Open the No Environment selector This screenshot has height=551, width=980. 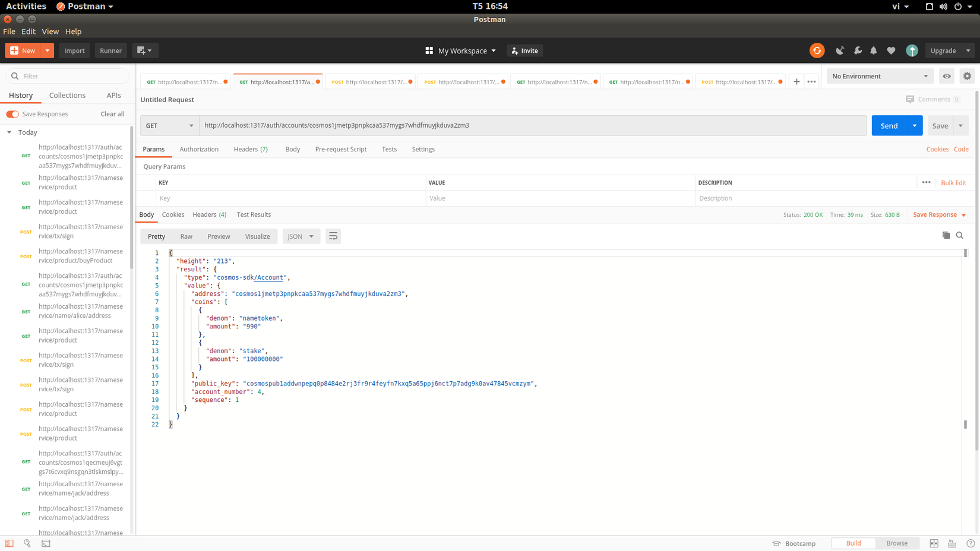880,76
